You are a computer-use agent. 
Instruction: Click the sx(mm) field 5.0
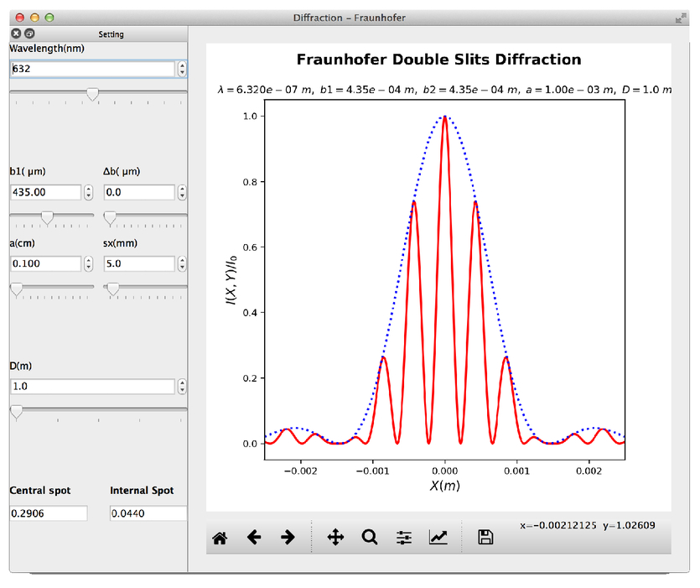tap(139, 263)
